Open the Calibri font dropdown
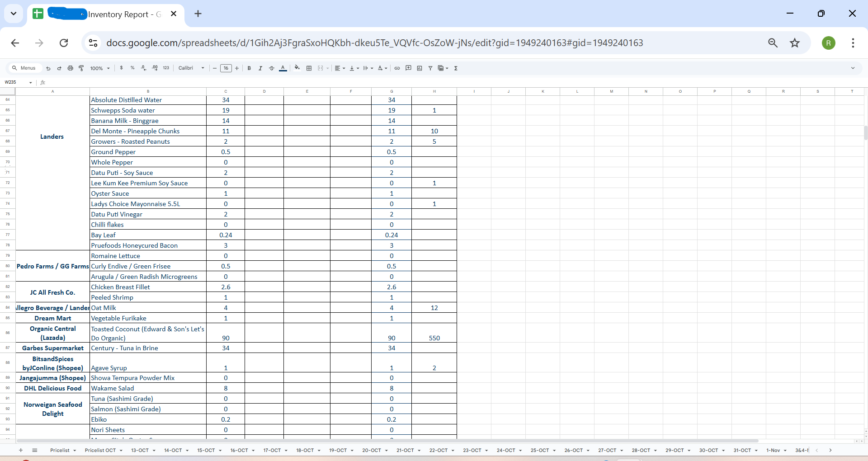868x461 pixels. point(191,68)
